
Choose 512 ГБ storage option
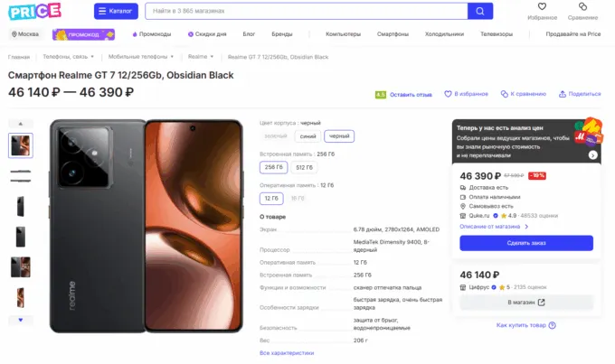[x=304, y=167]
